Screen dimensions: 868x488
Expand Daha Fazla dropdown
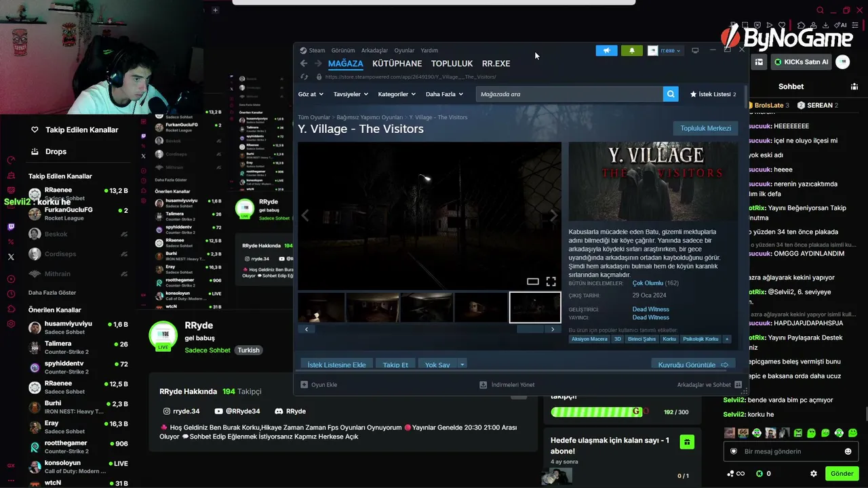444,94
